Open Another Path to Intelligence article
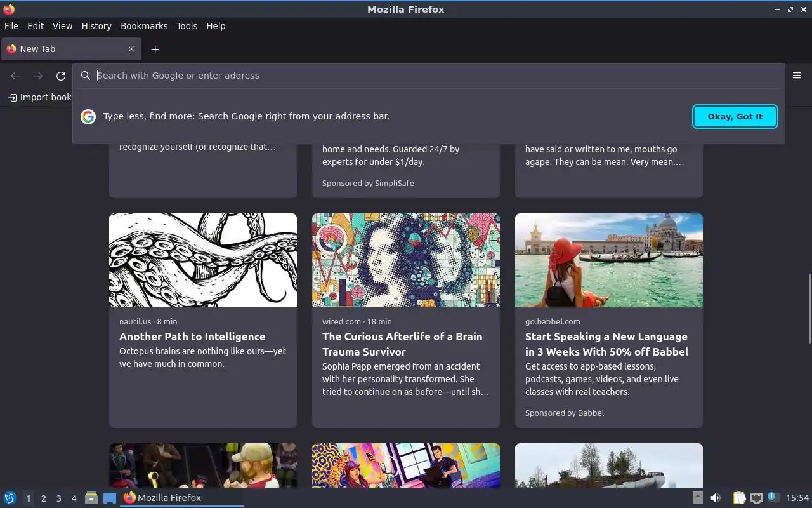 (x=192, y=337)
